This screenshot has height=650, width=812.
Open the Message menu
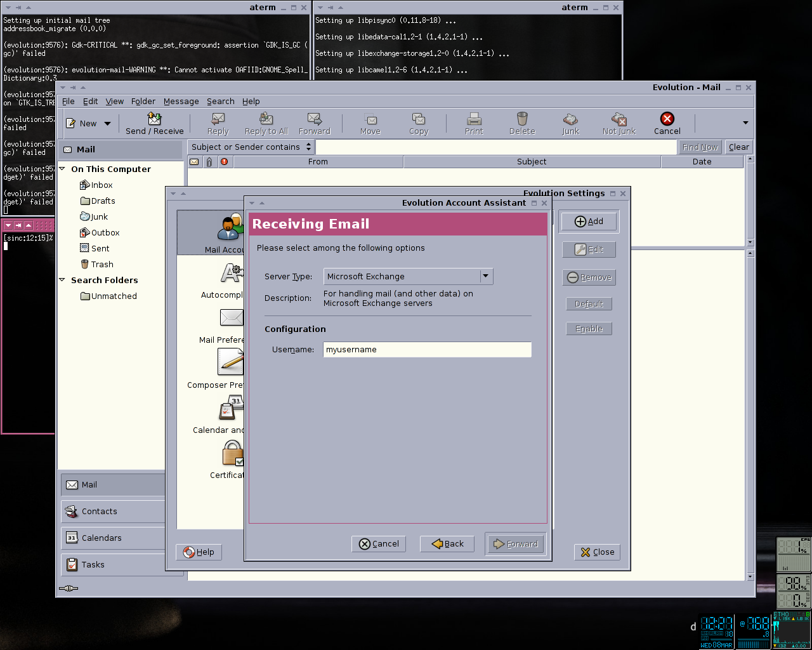[181, 102]
